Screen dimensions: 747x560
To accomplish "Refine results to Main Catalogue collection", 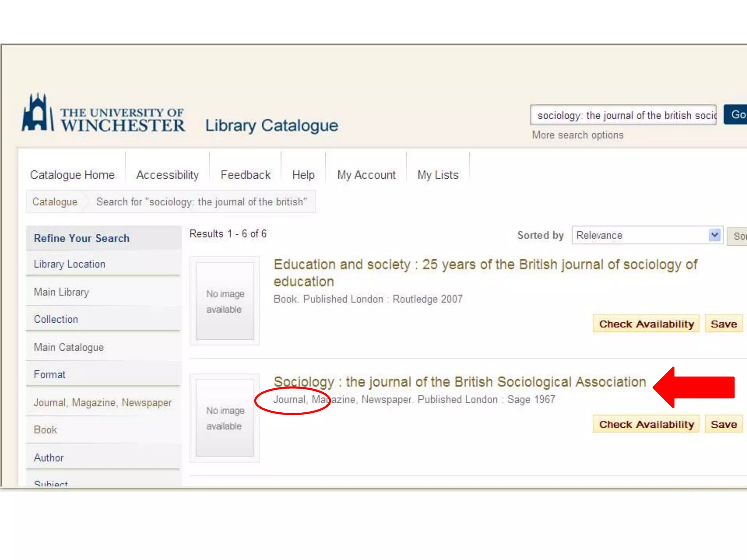I will click(69, 347).
